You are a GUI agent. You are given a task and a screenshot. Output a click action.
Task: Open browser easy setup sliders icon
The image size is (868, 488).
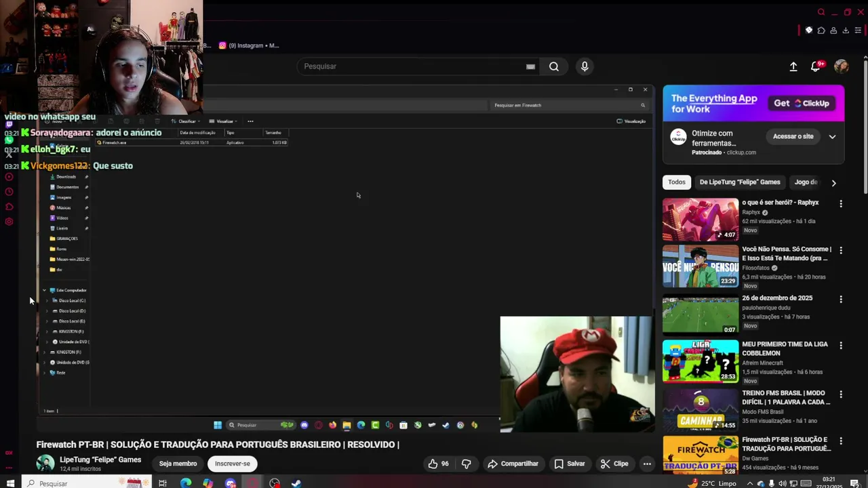[858, 30]
